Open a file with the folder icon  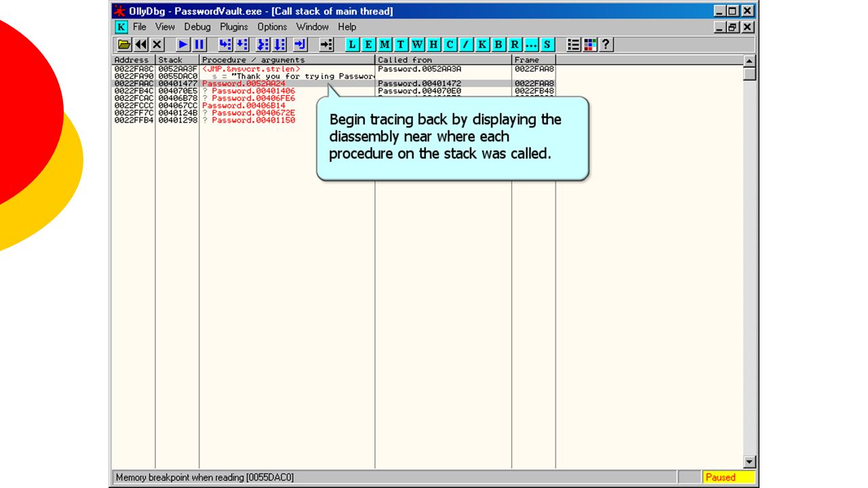[x=125, y=45]
